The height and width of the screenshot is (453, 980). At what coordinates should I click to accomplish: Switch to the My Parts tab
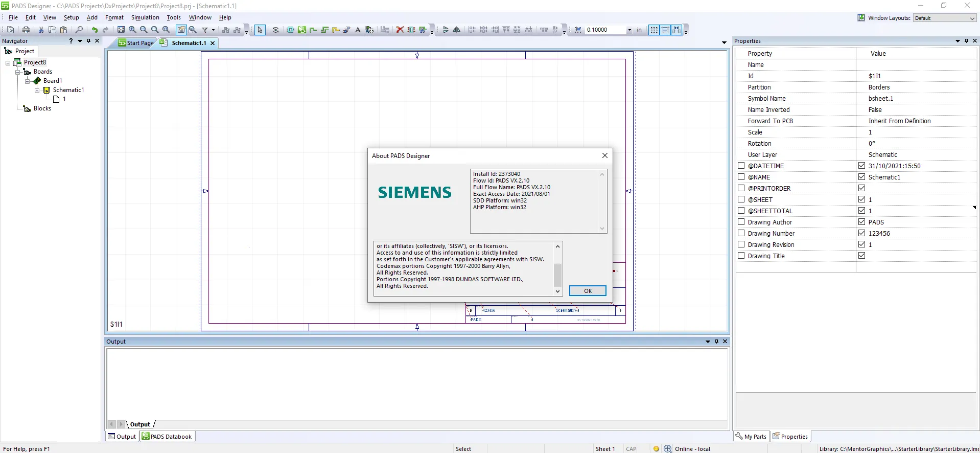[751, 437]
